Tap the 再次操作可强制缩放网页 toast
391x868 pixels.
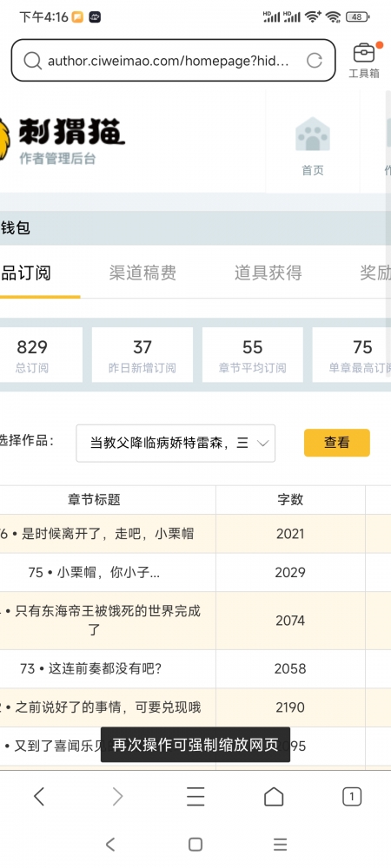click(195, 745)
